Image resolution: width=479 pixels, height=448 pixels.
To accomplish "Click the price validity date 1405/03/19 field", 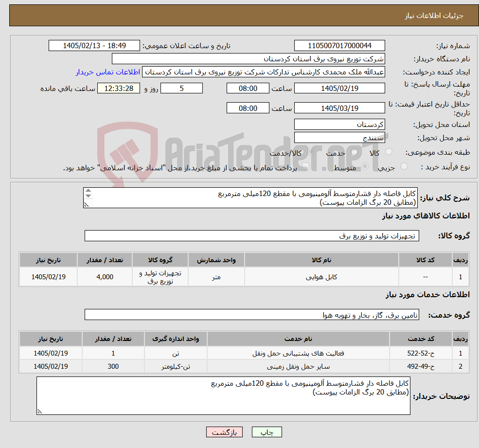I will click(339, 108).
